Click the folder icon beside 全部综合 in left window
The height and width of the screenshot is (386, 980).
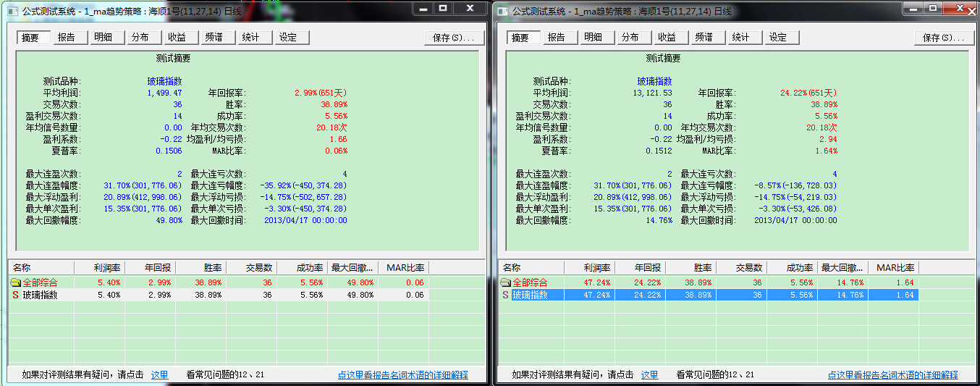(x=15, y=282)
